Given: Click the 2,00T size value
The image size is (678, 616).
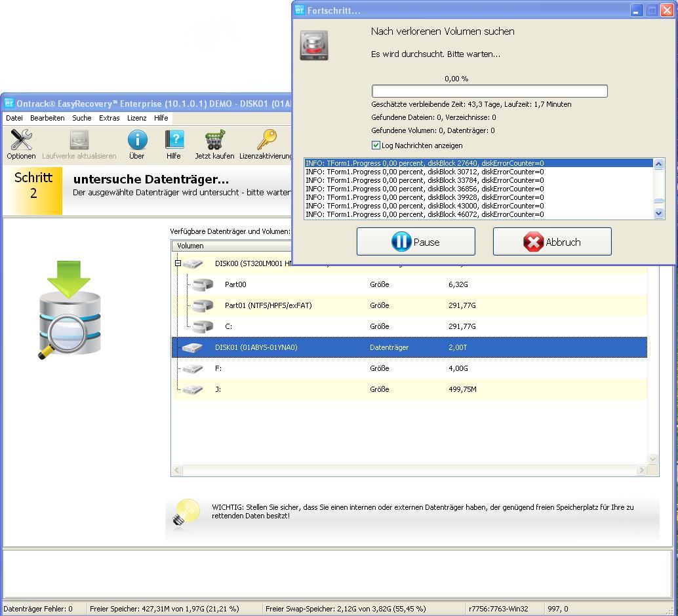Looking at the screenshot, I should coord(458,347).
